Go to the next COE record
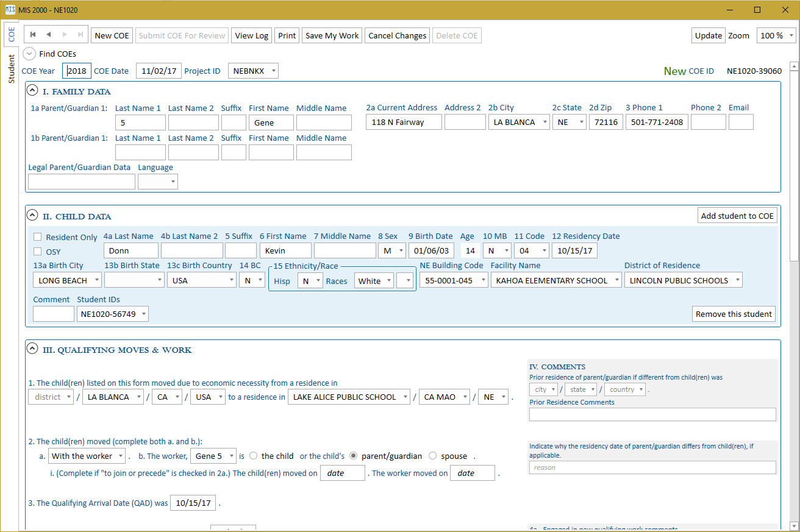The height and width of the screenshot is (532, 800). tap(65, 35)
